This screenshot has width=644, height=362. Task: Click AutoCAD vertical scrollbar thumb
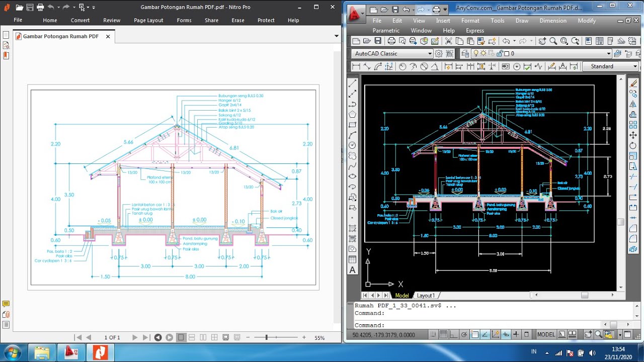pyautogui.click(x=621, y=222)
